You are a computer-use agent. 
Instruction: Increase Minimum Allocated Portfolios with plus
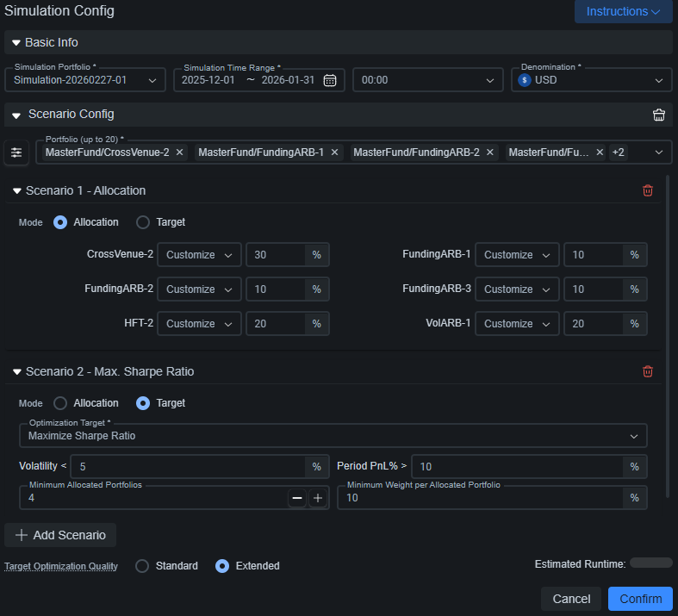coord(318,498)
